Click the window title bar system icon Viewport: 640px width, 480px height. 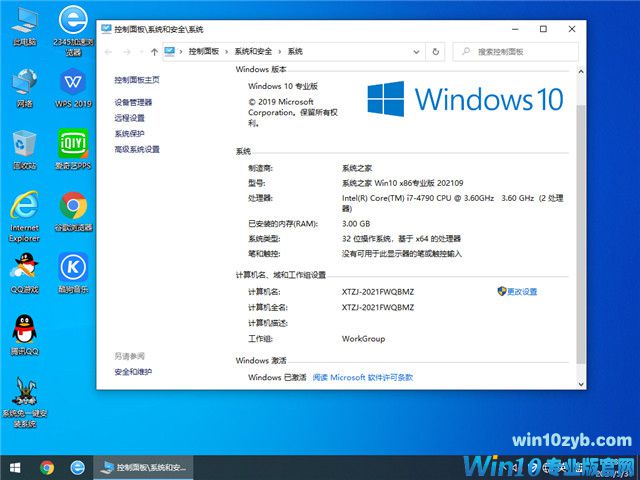[106, 29]
